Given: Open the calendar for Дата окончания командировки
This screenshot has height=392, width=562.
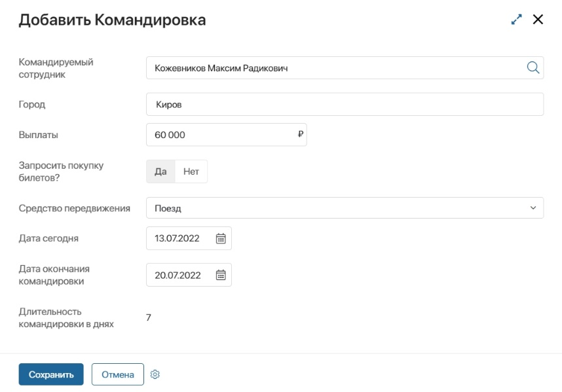Looking at the screenshot, I should pyautogui.click(x=221, y=276).
